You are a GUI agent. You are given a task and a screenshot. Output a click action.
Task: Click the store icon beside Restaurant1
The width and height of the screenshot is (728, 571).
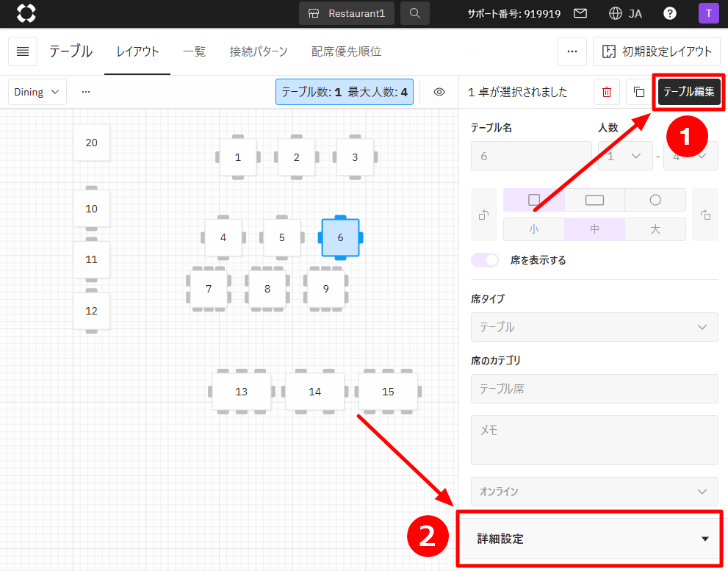click(x=314, y=13)
